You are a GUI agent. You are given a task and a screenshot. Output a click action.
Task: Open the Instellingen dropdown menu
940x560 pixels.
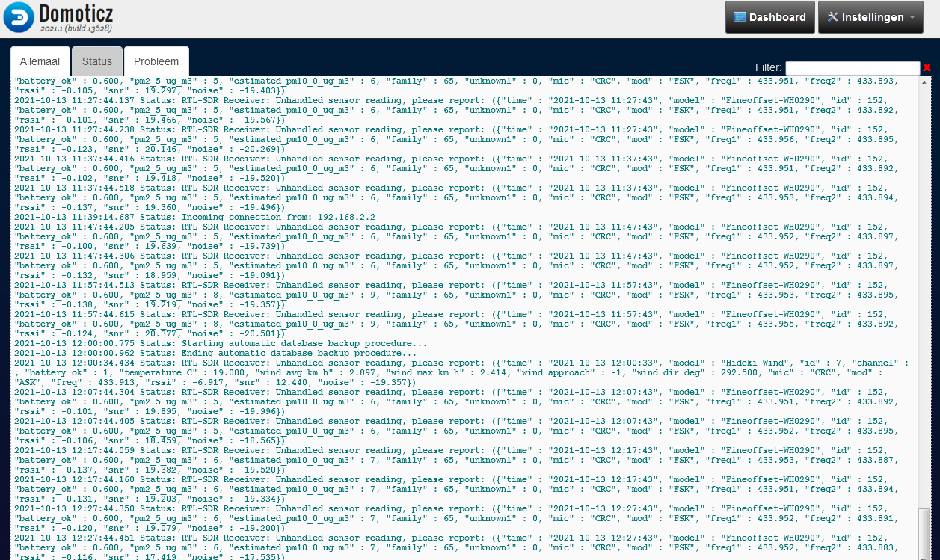point(871,17)
